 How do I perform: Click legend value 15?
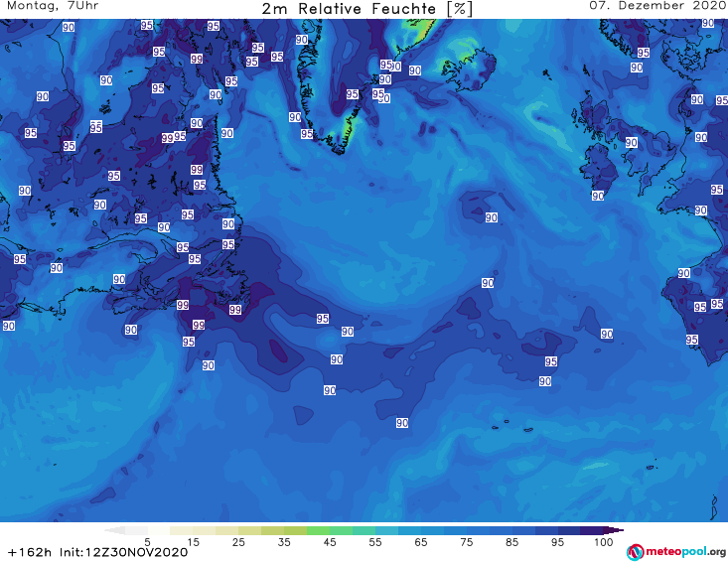[x=193, y=542]
